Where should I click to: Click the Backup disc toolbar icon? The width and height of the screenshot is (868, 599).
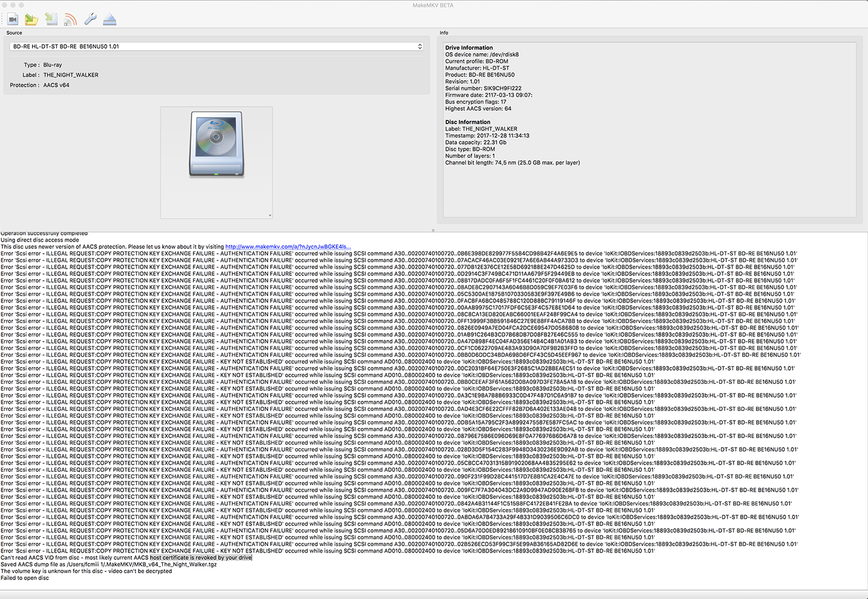[x=51, y=19]
